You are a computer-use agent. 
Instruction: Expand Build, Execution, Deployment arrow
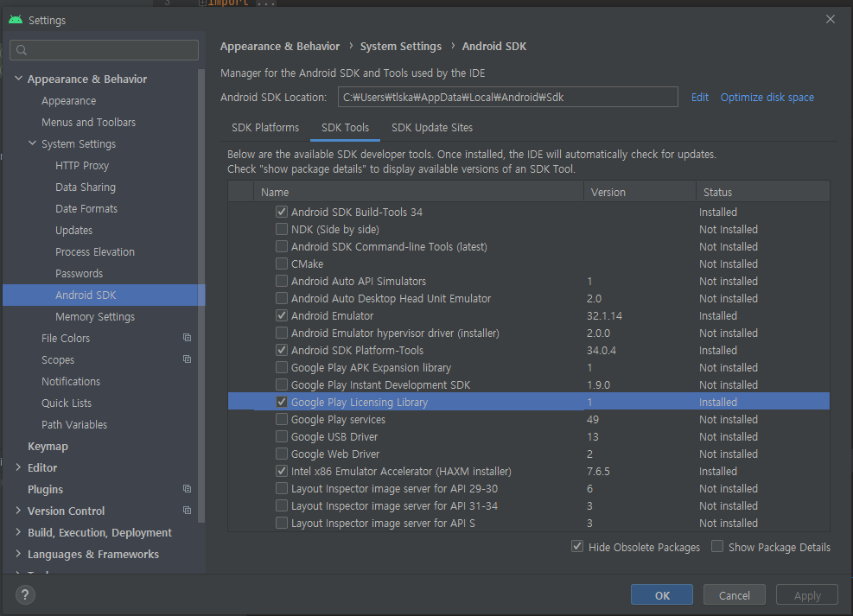[18, 531]
